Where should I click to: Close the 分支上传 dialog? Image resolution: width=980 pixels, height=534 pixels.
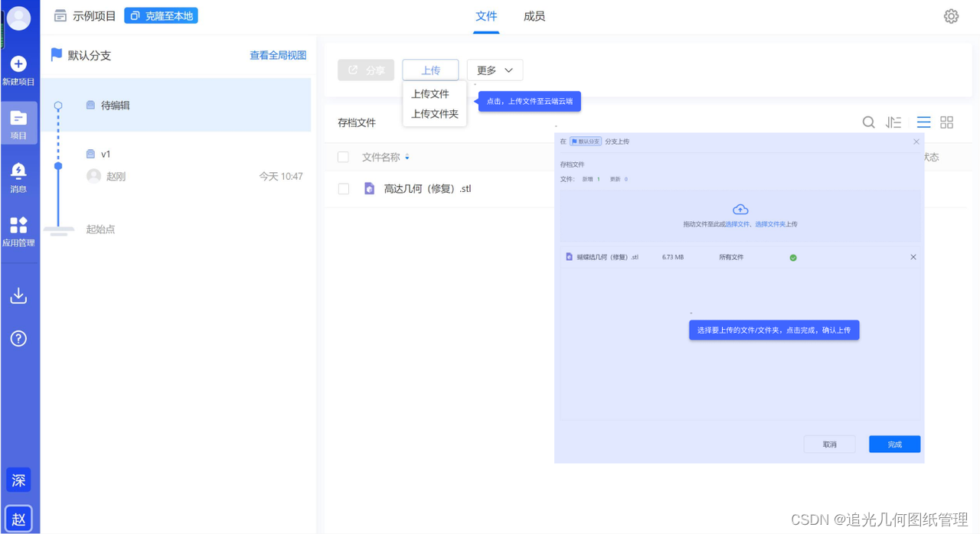pyautogui.click(x=916, y=142)
